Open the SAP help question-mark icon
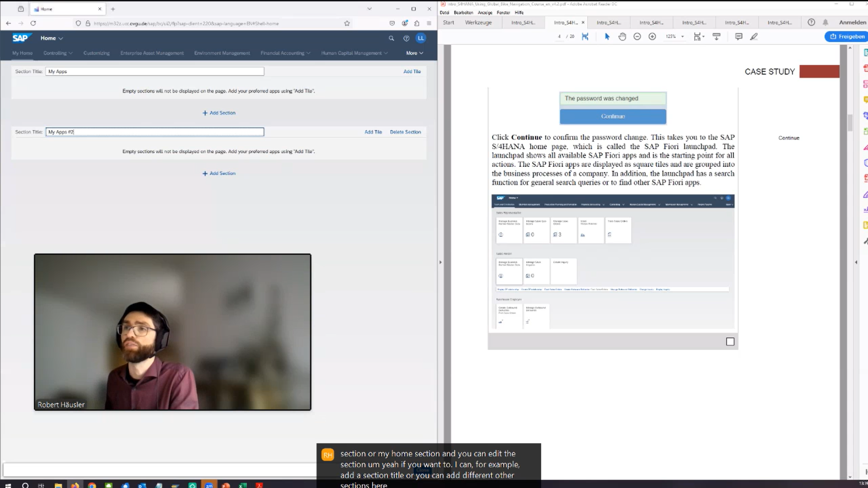868x488 pixels. click(406, 38)
